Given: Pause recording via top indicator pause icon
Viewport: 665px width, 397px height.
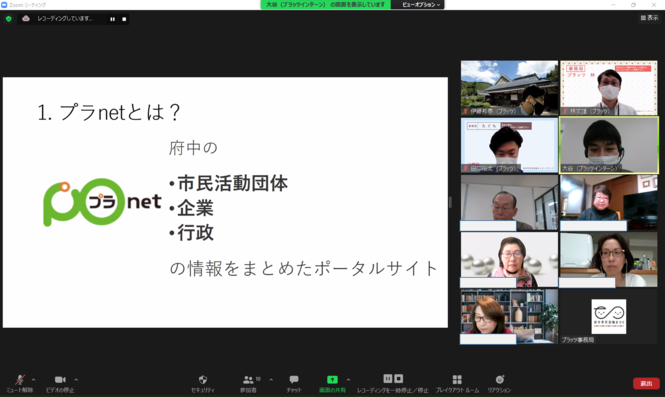Looking at the screenshot, I should click(112, 19).
